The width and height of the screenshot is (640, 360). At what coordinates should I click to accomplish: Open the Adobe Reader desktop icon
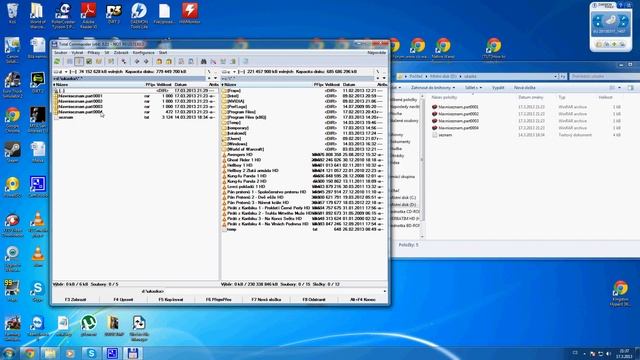(x=88, y=15)
